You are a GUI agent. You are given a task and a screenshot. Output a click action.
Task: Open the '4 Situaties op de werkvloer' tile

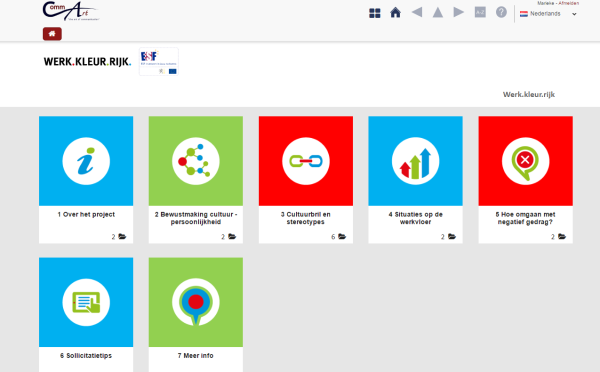pos(416,179)
